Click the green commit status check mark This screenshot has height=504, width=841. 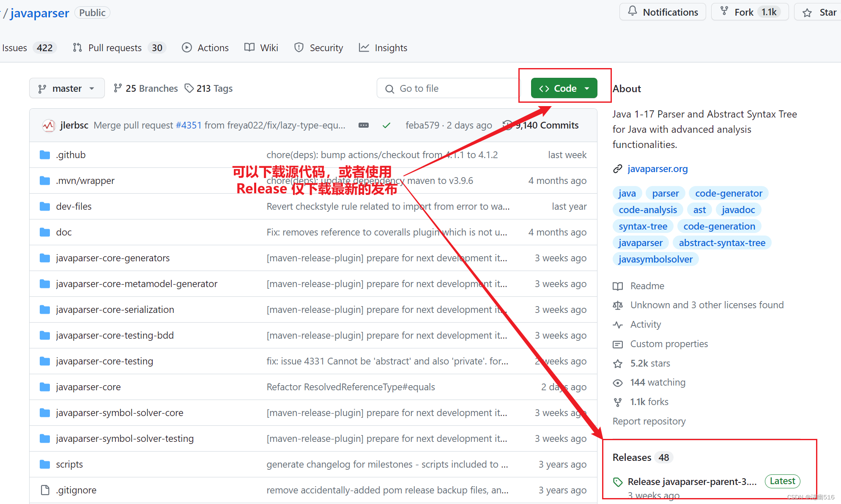(386, 125)
